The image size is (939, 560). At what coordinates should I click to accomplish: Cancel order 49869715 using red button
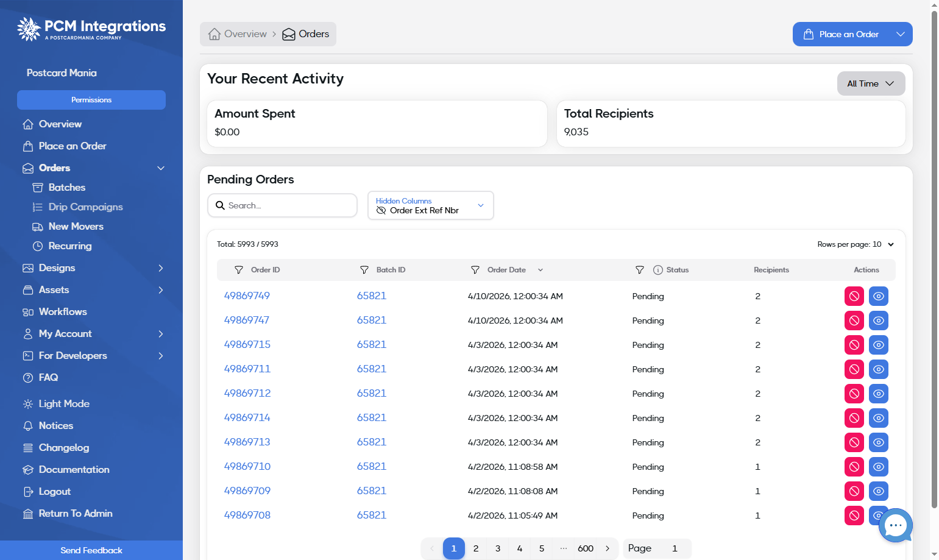(x=854, y=345)
